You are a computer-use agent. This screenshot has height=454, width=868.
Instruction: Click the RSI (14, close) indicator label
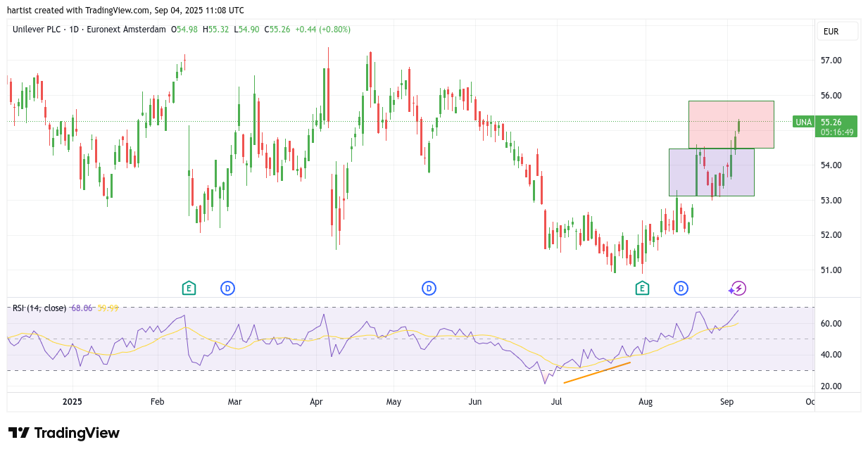[x=39, y=308]
